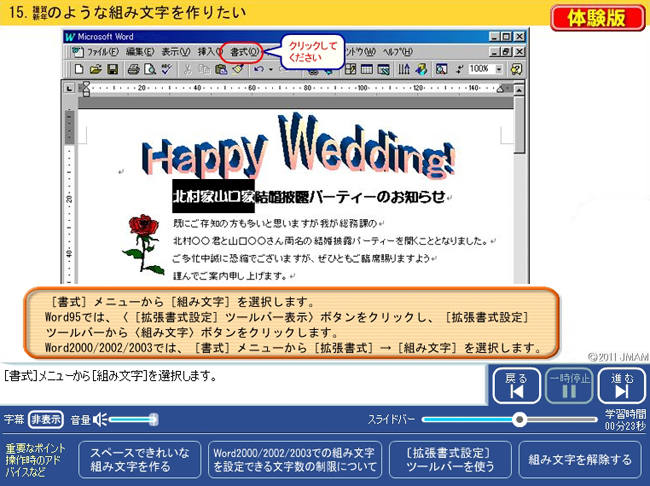Viewport: 650px width, 486px height.
Task: Adjust the 音量 volume slider
Action: pyautogui.click(x=133, y=420)
